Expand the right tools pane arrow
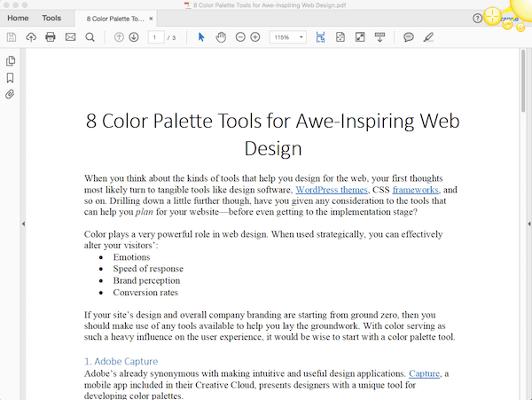Image resolution: width=532 pixels, height=400 pixels. point(529,224)
